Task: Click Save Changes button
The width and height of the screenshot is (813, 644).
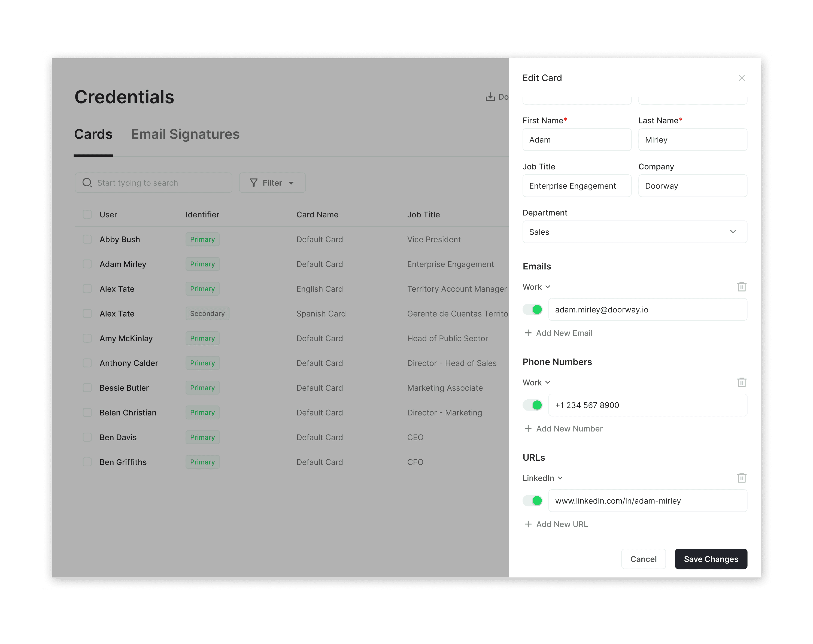Action: pyautogui.click(x=711, y=559)
